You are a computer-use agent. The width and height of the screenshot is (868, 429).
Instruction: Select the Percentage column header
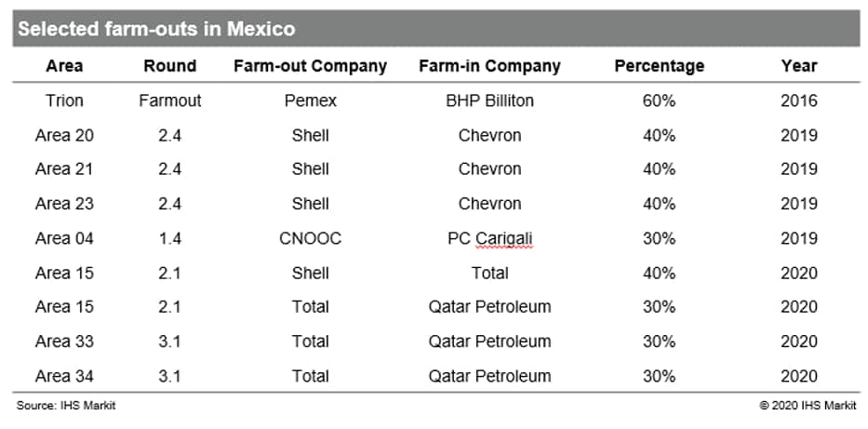point(660,66)
